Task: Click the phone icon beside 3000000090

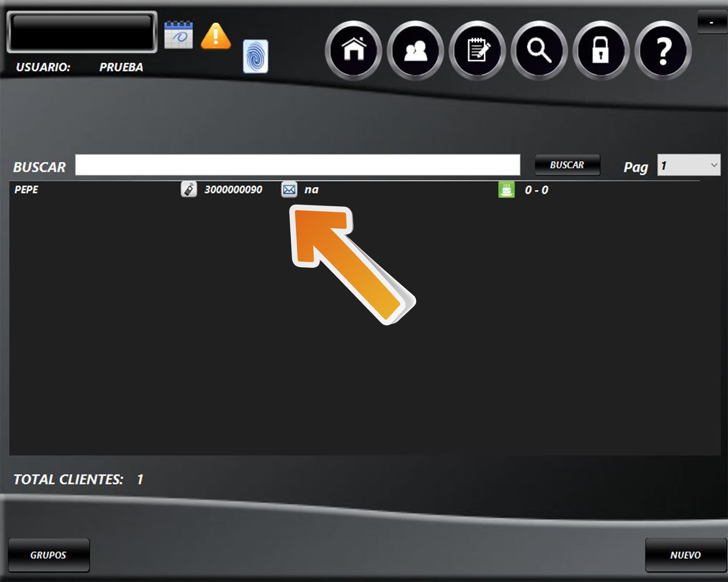Action: [x=189, y=189]
